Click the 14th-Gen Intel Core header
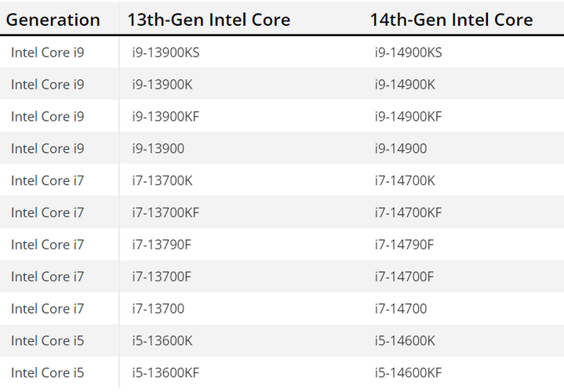This screenshot has height=392, width=564. point(451,20)
